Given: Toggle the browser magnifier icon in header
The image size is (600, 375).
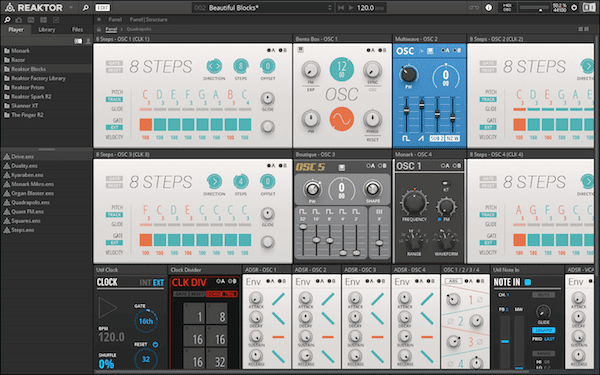Looking at the screenshot, I should (86, 8).
